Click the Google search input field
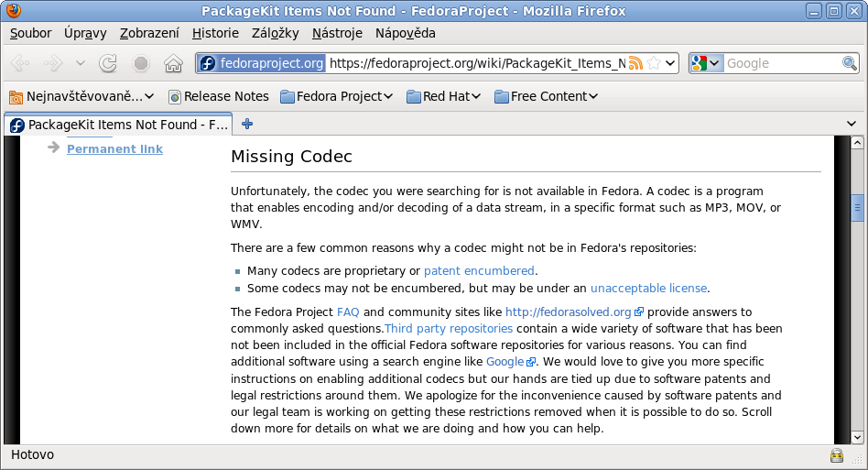Screen dimensions: 868x470 point(782,63)
